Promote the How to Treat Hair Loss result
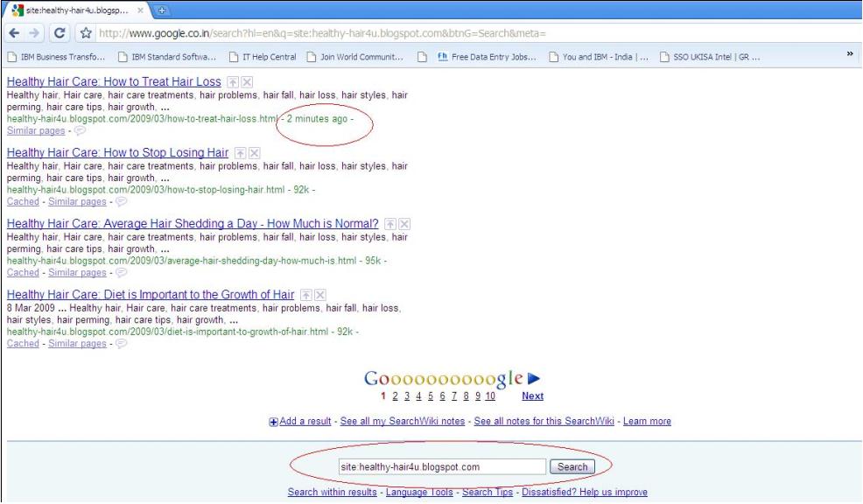Screen dimensions: 863x504 234,82
